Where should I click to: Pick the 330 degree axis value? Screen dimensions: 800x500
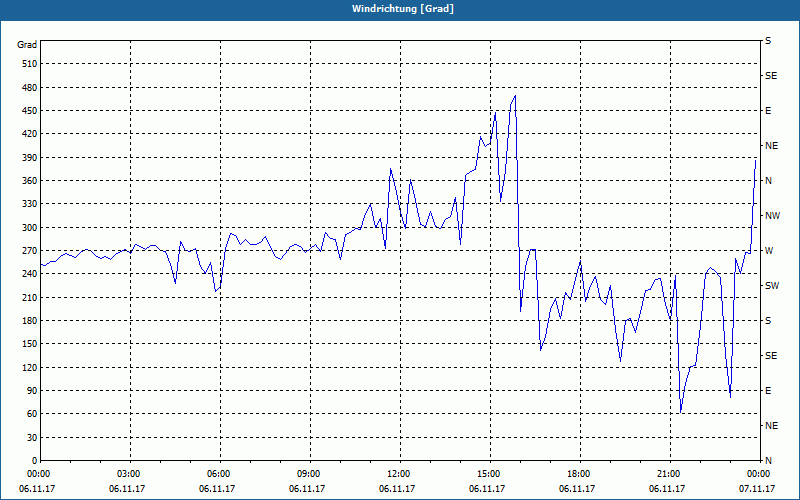pos(30,204)
